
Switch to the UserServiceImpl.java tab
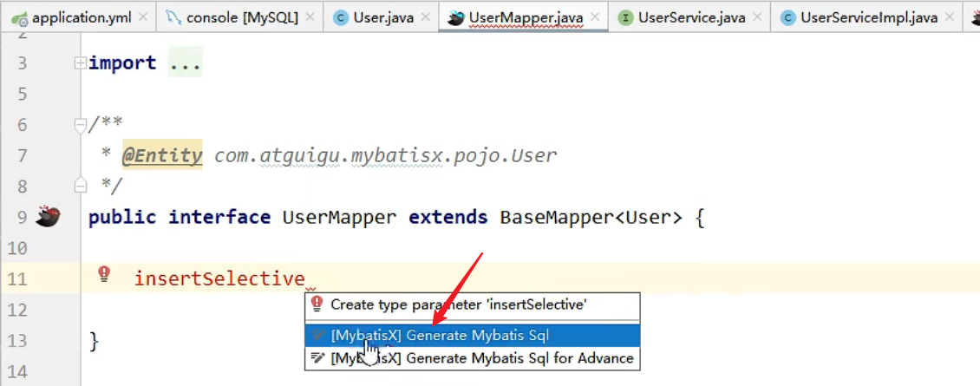(x=869, y=17)
